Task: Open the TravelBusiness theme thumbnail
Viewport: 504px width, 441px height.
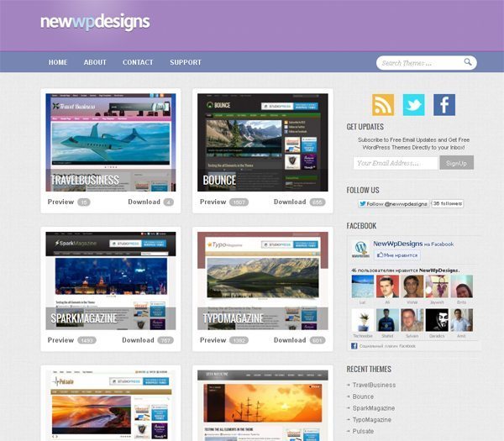Action: click(x=111, y=143)
